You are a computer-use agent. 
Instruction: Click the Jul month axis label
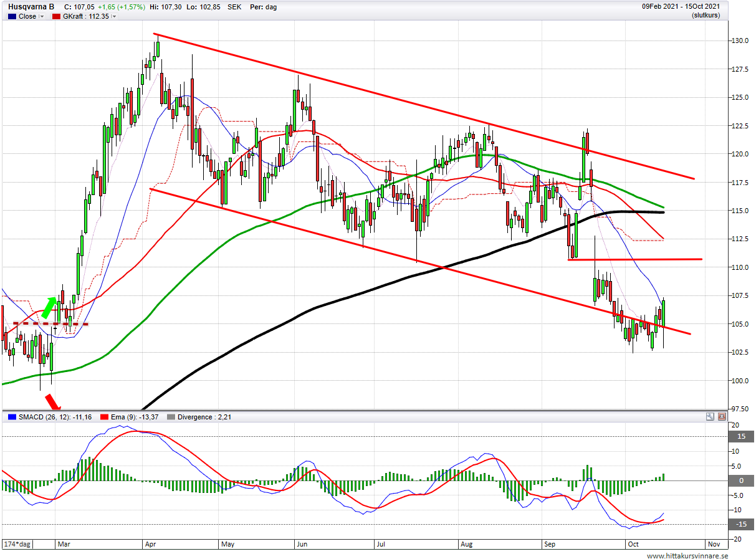[381, 544]
